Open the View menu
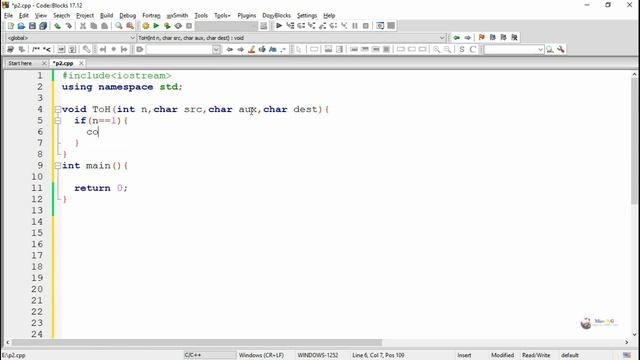 pyautogui.click(x=40, y=16)
